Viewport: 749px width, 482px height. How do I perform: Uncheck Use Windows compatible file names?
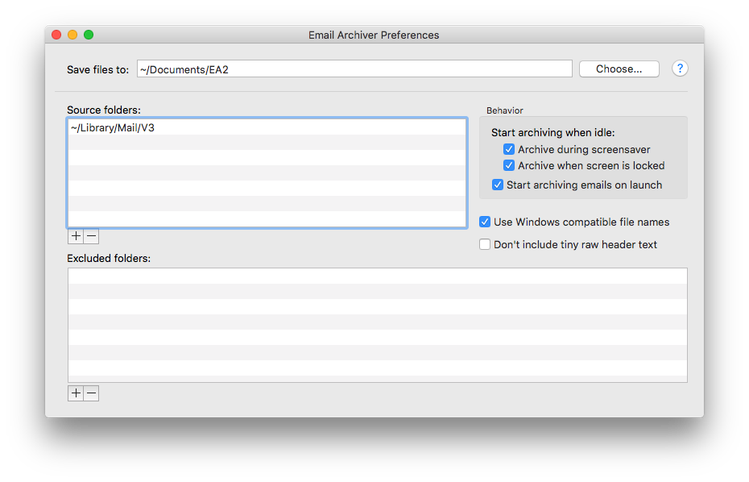tap(484, 222)
